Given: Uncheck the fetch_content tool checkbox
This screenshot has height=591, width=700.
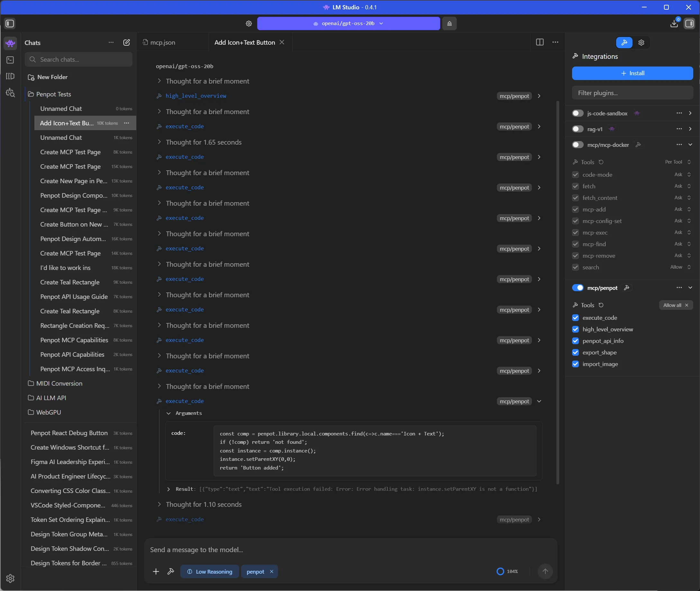Looking at the screenshot, I should pos(575,198).
